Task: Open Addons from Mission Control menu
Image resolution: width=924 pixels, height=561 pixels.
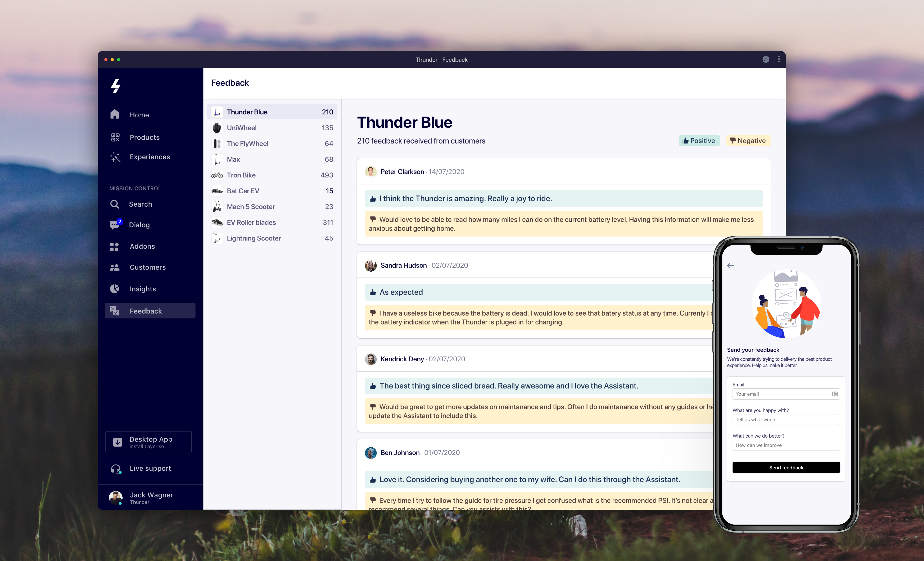Action: pos(142,246)
